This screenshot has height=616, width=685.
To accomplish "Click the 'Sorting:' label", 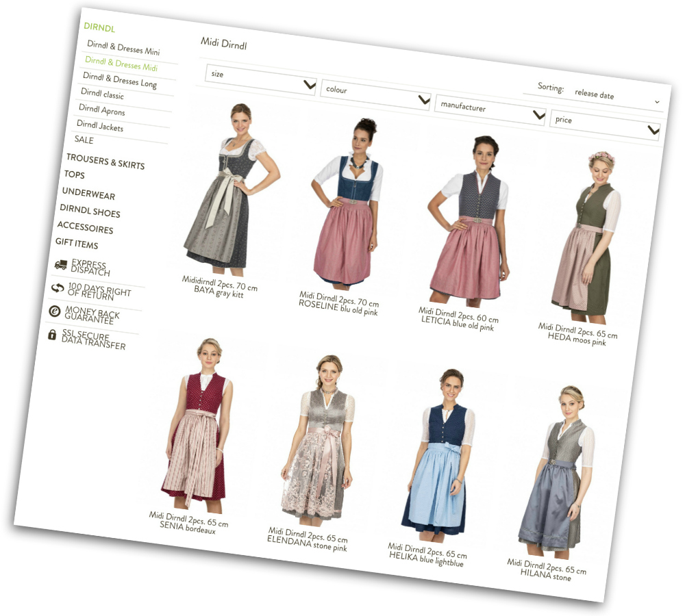I will [x=551, y=88].
